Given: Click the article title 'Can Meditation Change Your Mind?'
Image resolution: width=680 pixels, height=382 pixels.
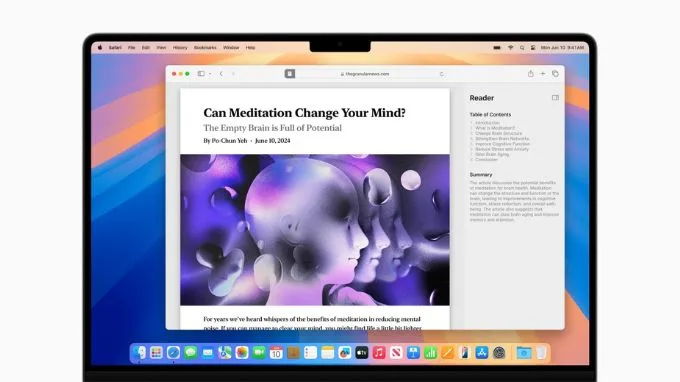Looking at the screenshot, I should tap(304, 113).
